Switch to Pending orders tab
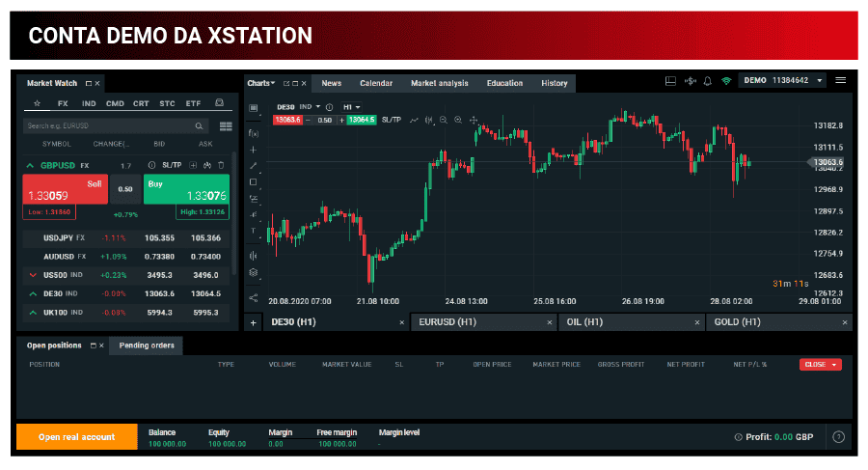 [x=147, y=346]
